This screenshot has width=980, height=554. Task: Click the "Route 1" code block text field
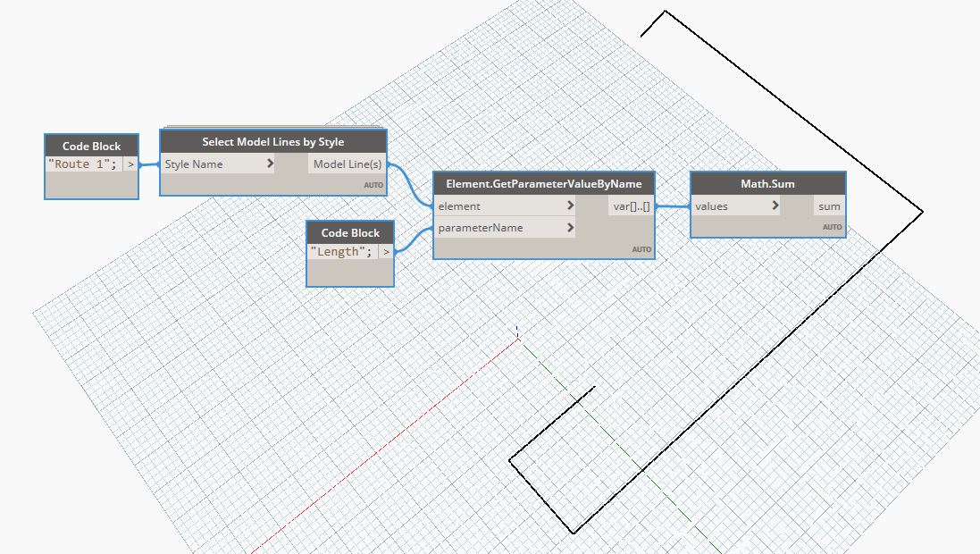pyautogui.click(x=83, y=164)
